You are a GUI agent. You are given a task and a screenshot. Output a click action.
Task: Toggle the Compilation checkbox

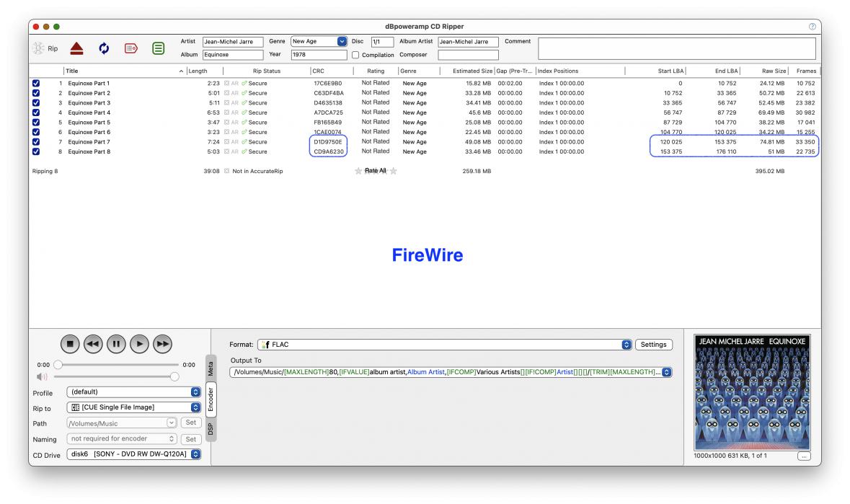(x=355, y=55)
